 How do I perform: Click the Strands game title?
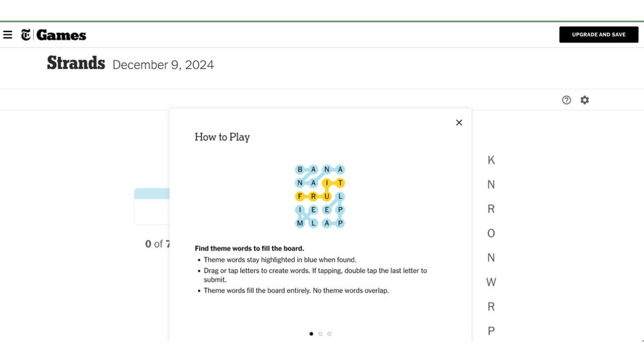pyautogui.click(x=76, y=63)
